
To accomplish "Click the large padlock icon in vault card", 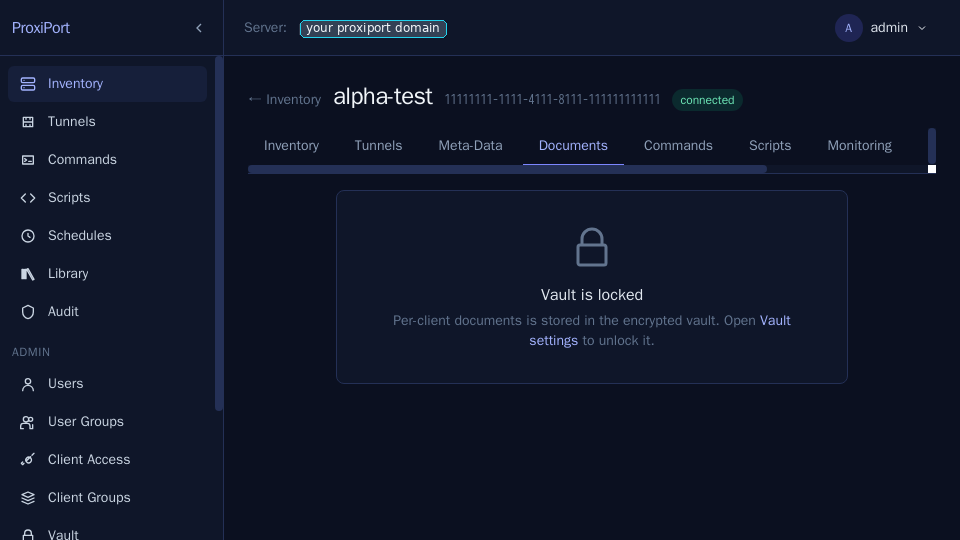I will [591, 247].
